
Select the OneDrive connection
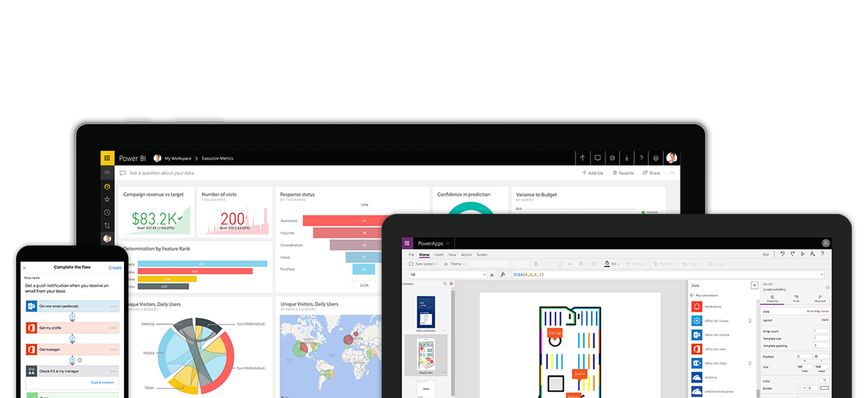705,378
